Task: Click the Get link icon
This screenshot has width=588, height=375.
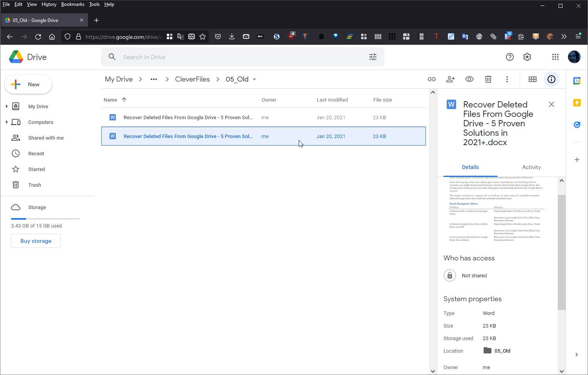Action: 431,79
